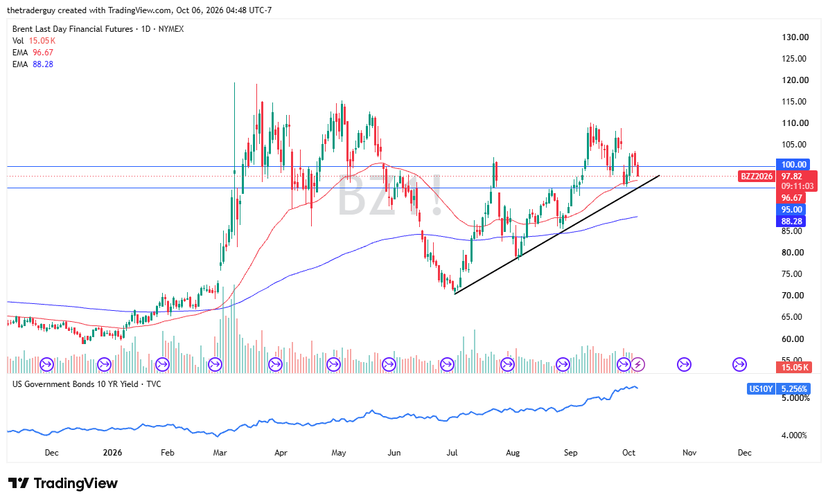
Task: Click the blue 100.00 price line label
Action: tap(793, 165)
